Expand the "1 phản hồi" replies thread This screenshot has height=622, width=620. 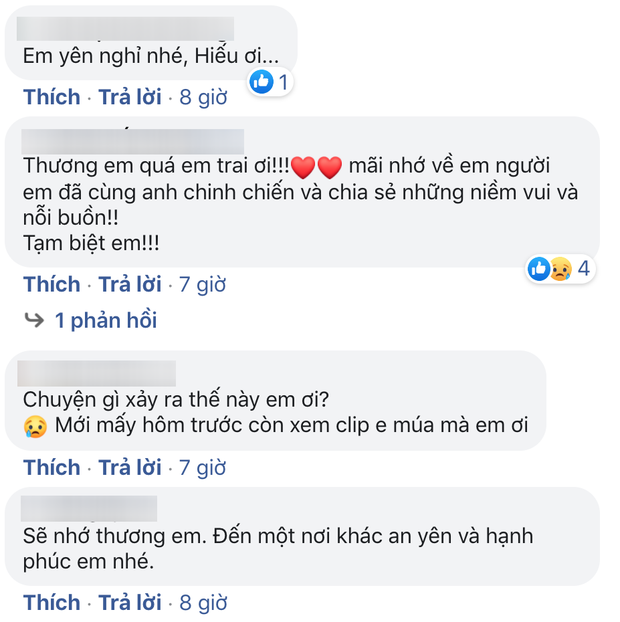pyautogui.click(x=105, y=321)
